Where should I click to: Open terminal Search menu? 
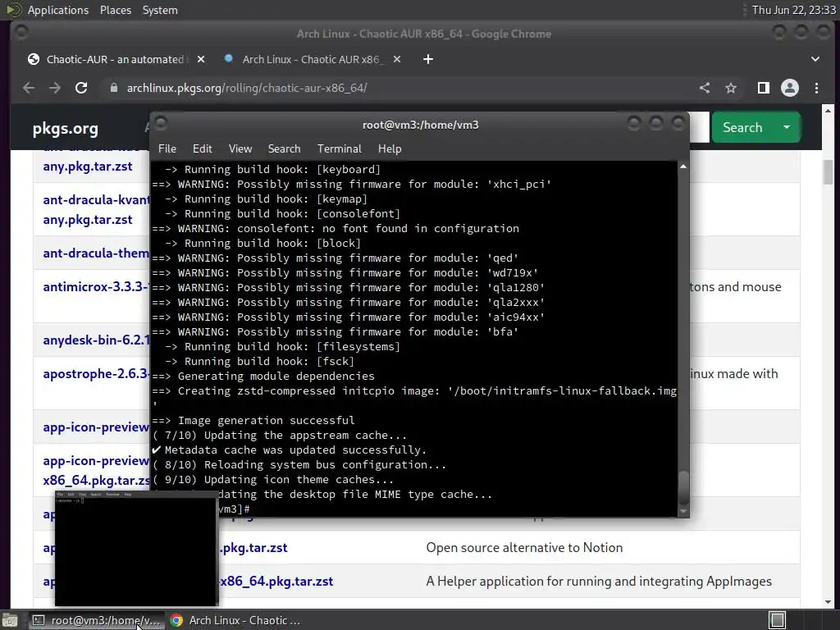click(x=284, y=148)
